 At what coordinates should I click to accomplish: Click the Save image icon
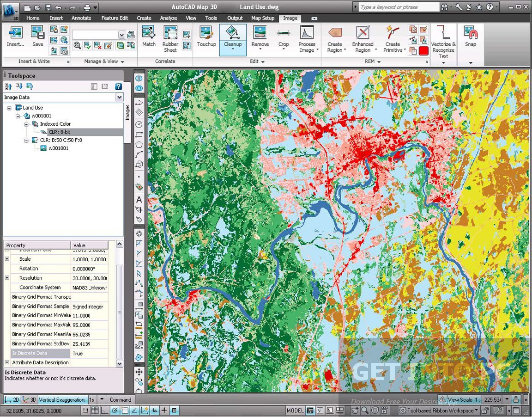pos(38,36)
